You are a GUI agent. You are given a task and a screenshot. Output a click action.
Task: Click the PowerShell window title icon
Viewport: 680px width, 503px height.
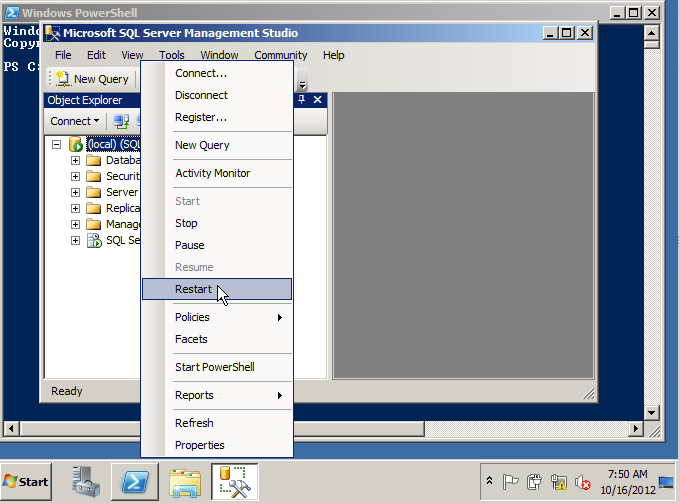click(12, 13)
